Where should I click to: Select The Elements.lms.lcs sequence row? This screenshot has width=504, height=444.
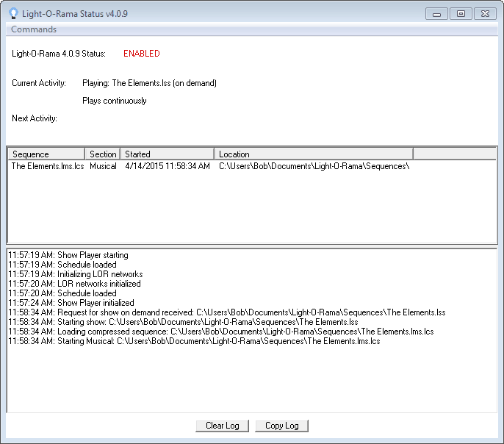(48, 166)
